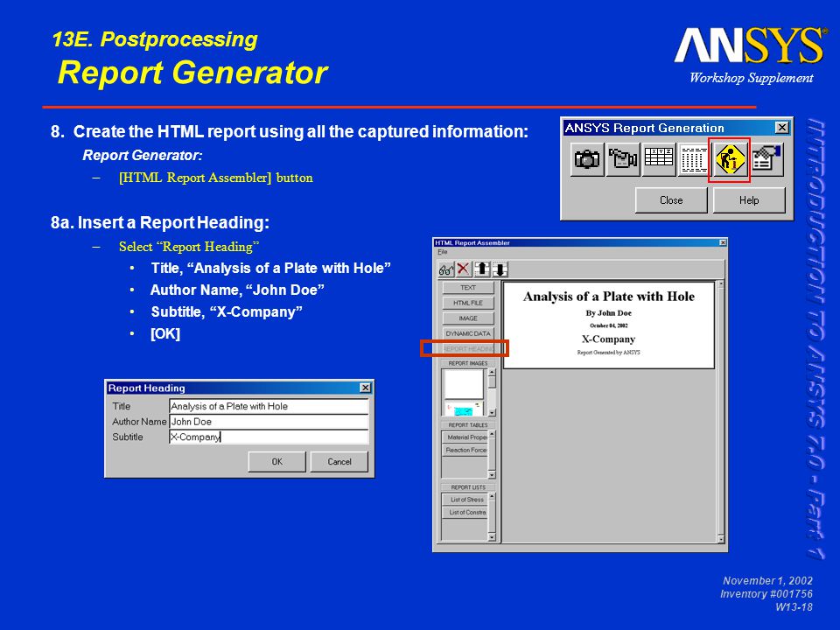
Task: Click the Report Tables scroll-down arrow
Action: pos(493,474)
